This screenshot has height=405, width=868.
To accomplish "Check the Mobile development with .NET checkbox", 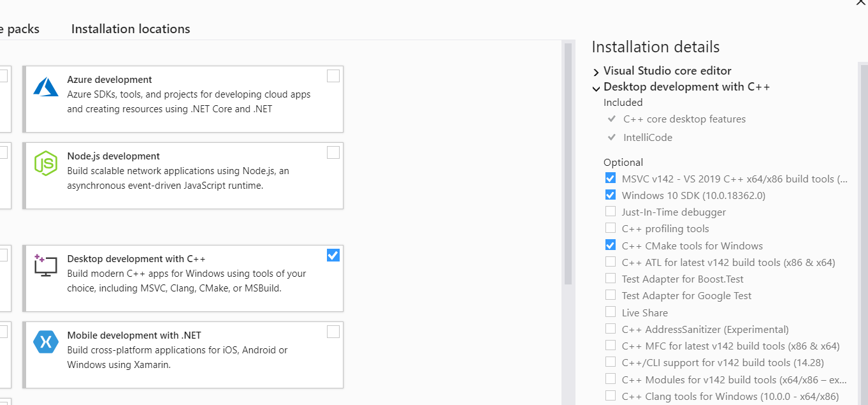I will [333, 332].
